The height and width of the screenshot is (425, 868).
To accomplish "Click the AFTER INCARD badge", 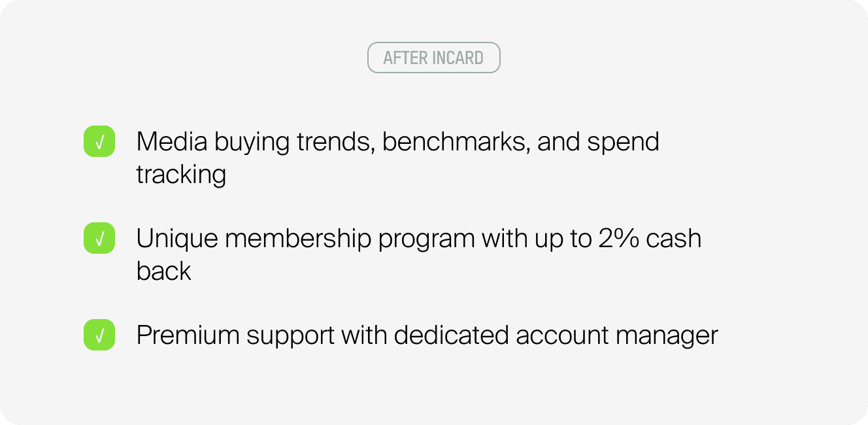I will click(433, 58).
